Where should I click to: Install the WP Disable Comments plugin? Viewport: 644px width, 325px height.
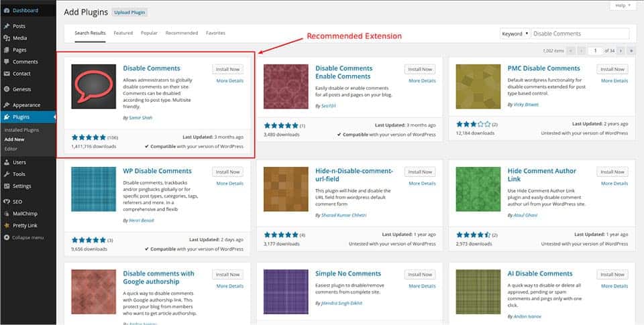pos(228,172)
